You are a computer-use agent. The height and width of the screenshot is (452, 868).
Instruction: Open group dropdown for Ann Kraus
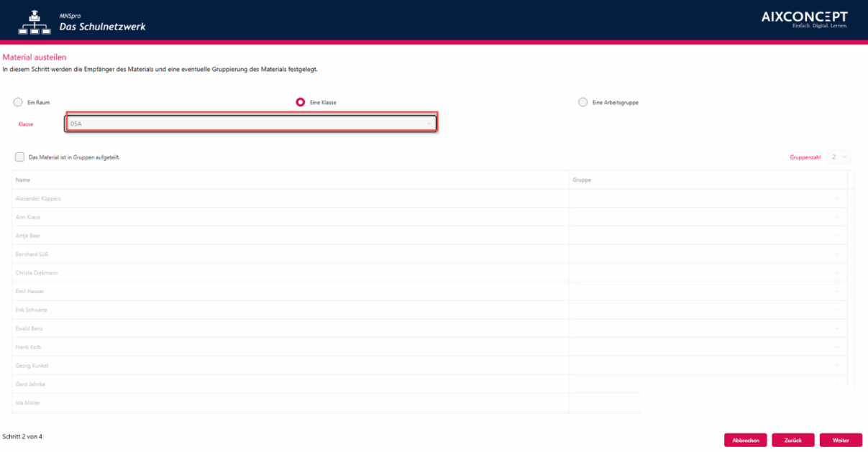pos(707,217)
